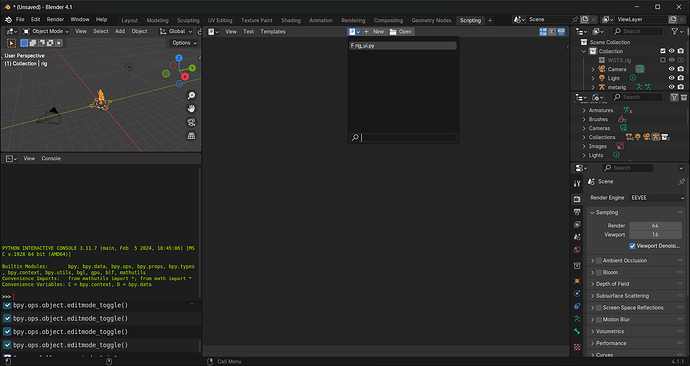Click the add workspace plus button
The height and width of the screenshot is (366, 690).
490,20
